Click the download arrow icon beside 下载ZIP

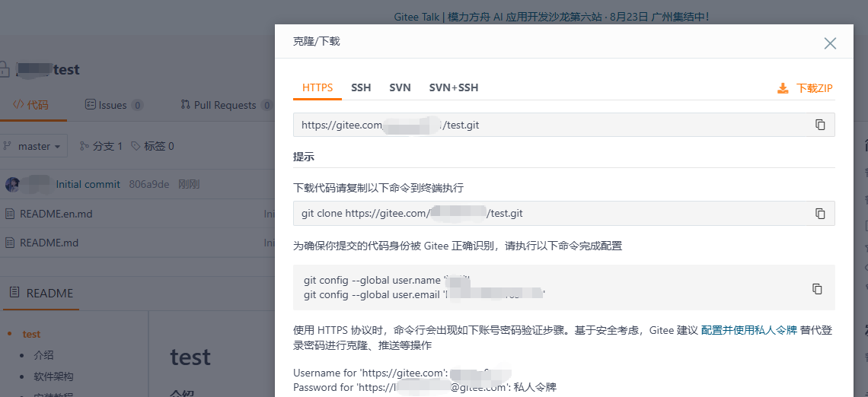click(x=783, y=88)
